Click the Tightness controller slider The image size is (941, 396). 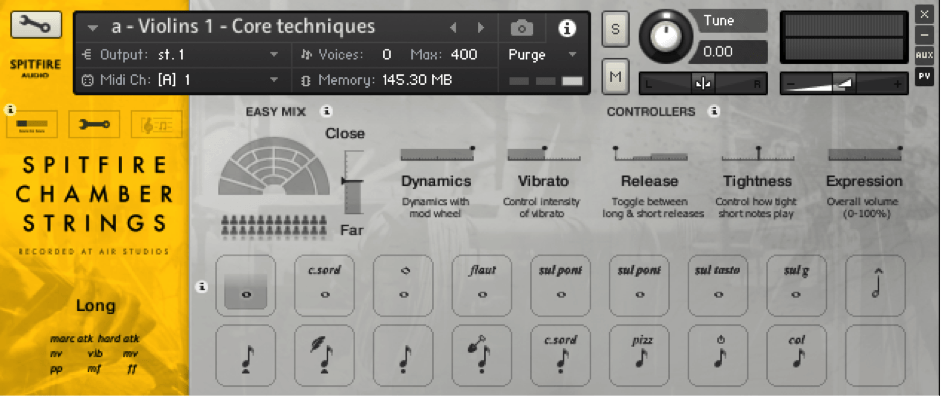(x=757, y=154)
